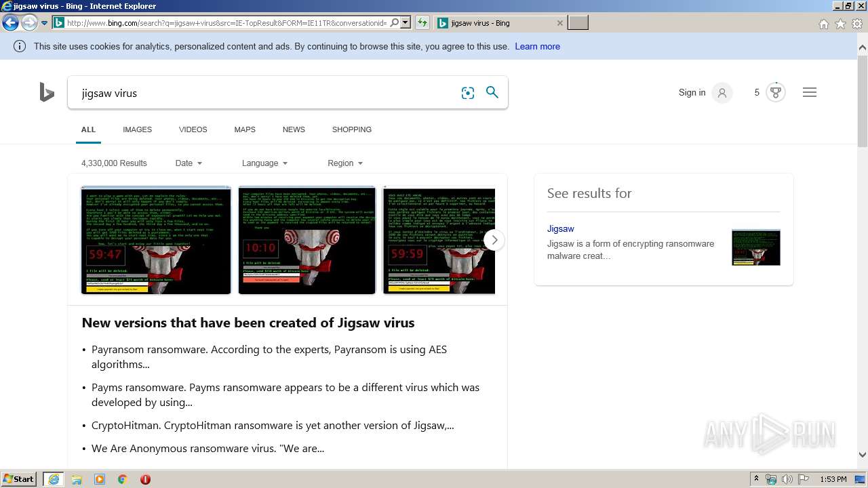Go back with the browser Back arrow
This screenshot has height=488, width=868.
[10, 23]
